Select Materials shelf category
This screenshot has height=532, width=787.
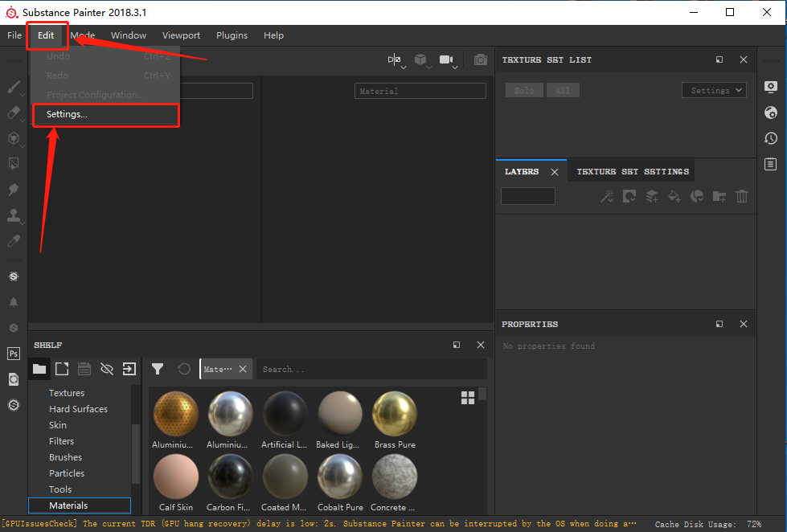pyautogui.click(x=80, y=505)
